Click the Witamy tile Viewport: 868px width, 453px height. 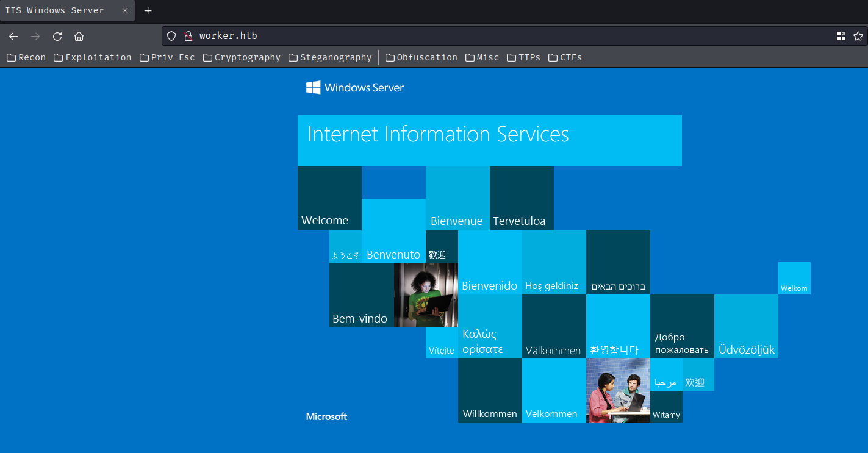pyautogui.click(x=666, y=407)
